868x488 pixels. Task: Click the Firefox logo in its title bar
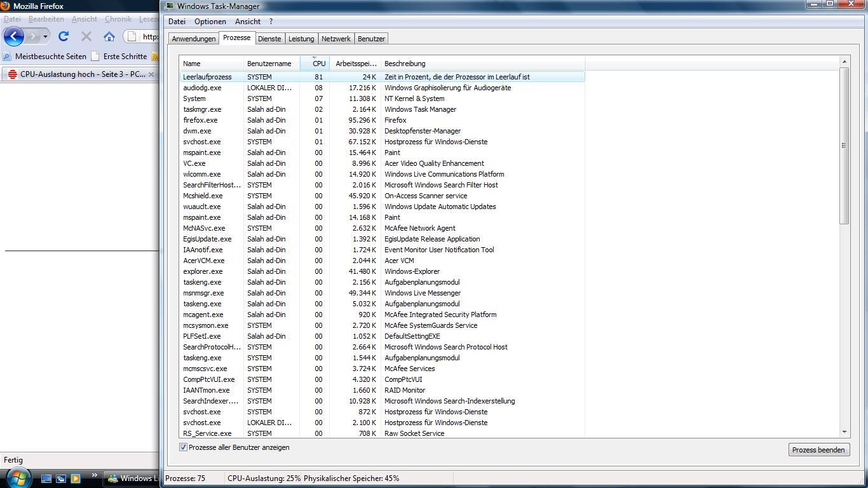(x=6, y=6)
